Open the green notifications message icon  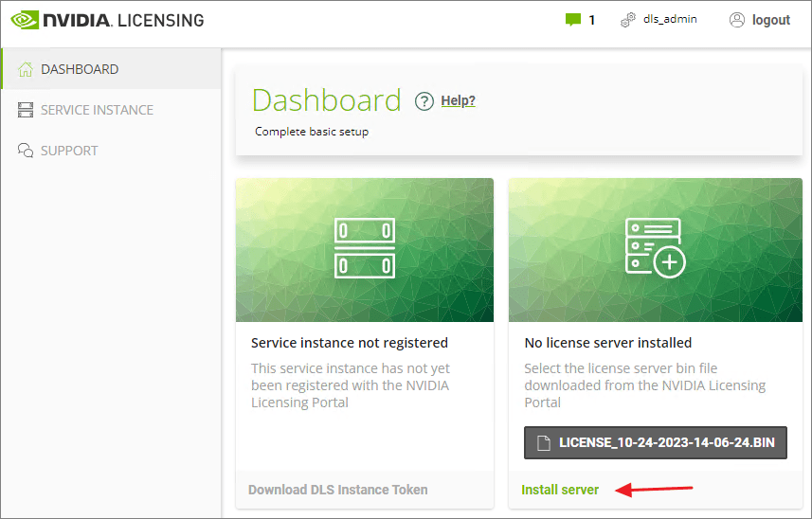coord(572,20)
